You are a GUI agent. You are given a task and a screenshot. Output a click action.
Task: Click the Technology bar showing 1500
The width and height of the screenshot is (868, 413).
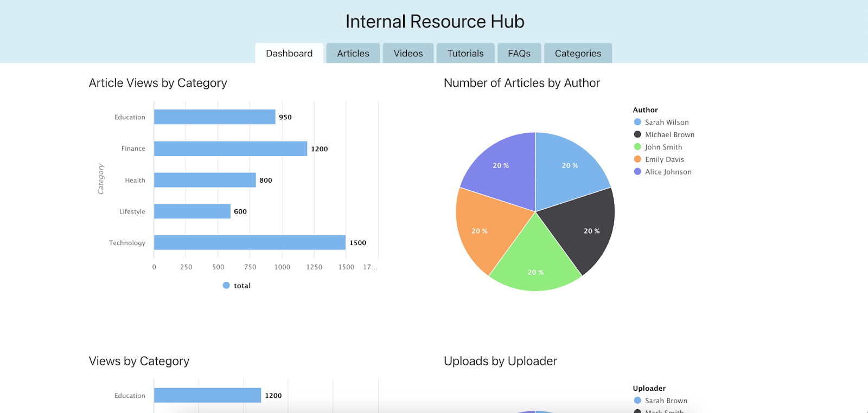250,243
